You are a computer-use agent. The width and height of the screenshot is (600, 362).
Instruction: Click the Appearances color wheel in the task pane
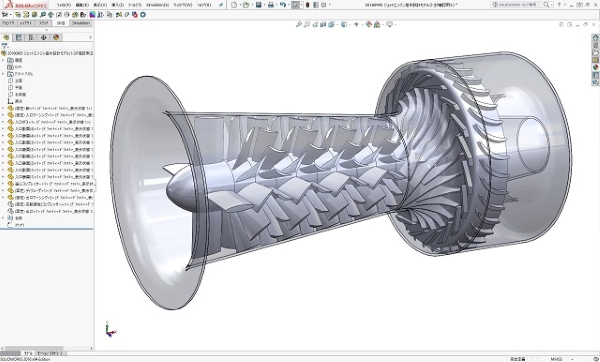coord(595,68)
